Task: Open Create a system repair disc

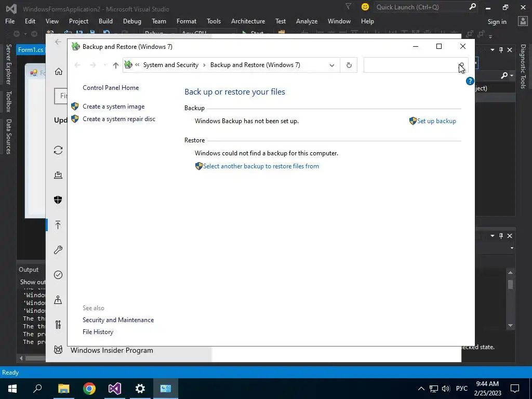Action: pos(119,119)
